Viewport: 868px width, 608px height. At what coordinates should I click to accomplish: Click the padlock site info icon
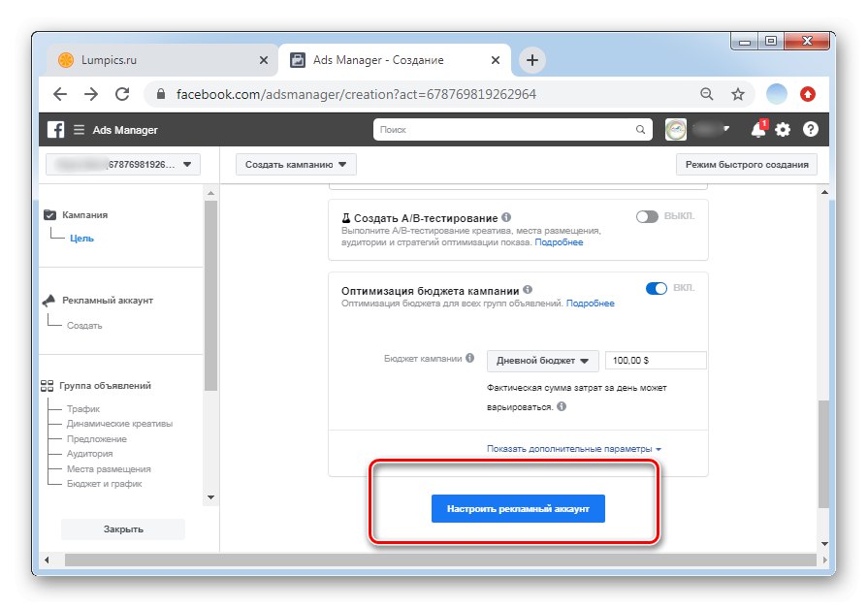(161, 94)
